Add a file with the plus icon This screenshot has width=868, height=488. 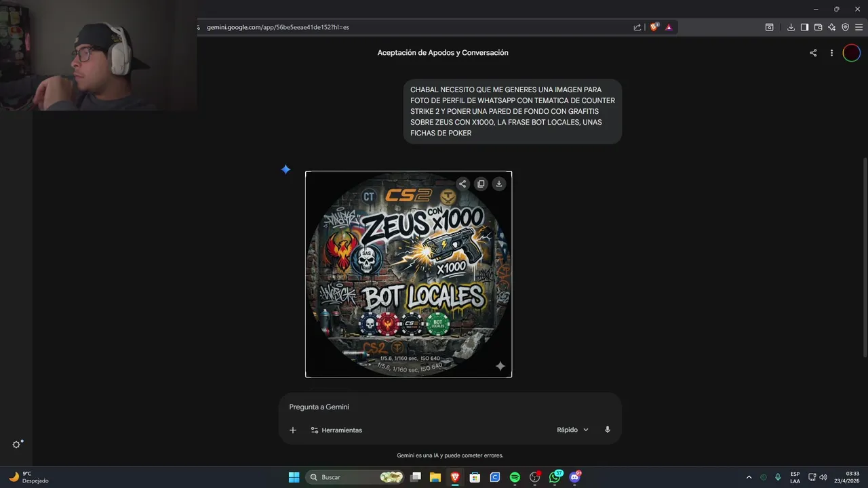click(293, 430)
